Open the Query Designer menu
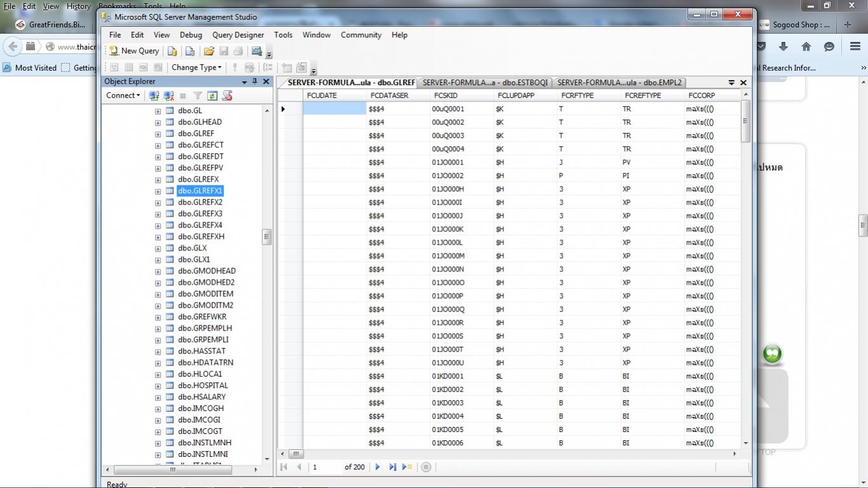The height and width of the screenshot is (488, 868). (x=238, y=35)
